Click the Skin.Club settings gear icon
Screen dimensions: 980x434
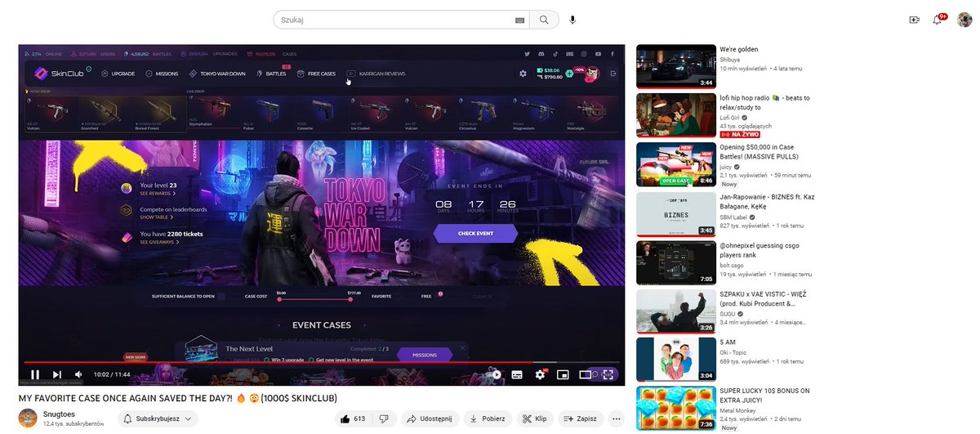pyautogui.click(x=523, y=74)
